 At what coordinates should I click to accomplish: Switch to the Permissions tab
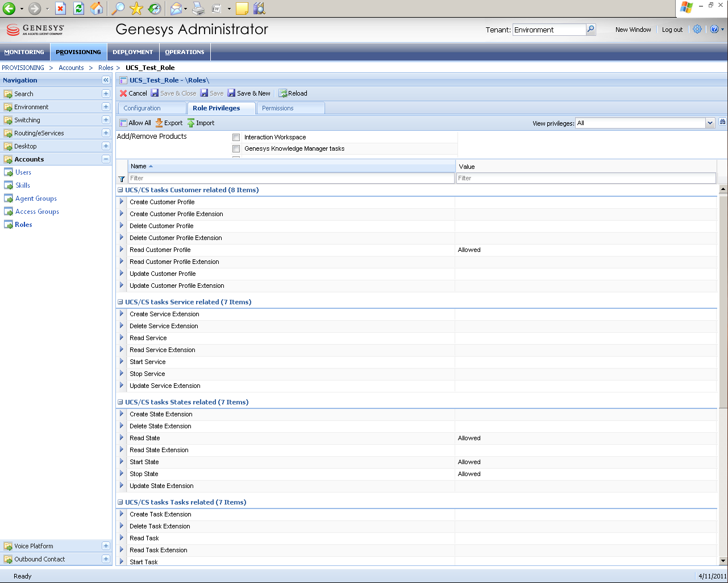click(x=278, y=108)
